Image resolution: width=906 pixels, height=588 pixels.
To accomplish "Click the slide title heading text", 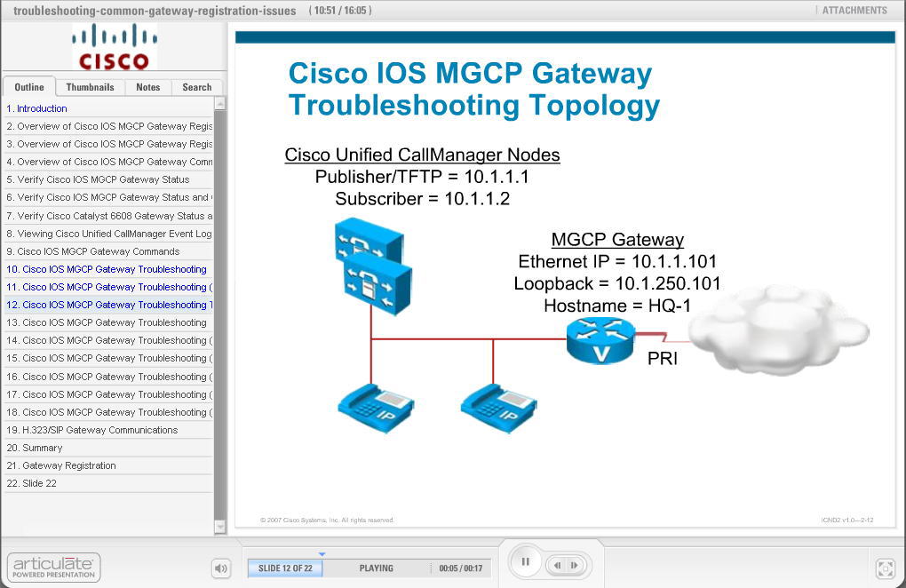I will point(473,89).
